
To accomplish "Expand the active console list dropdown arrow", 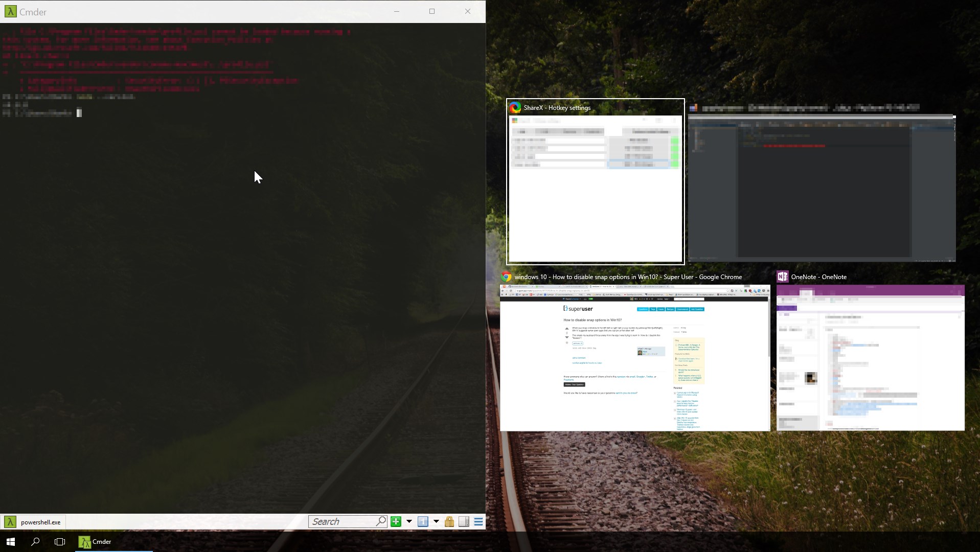I will pyautogui.click(x=436, y=521).
